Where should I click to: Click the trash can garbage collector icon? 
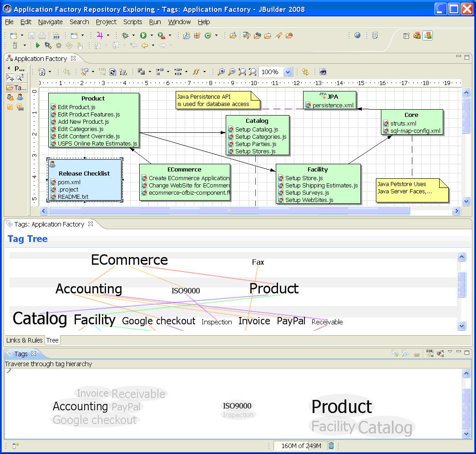pyautogui.click(x=331, y=445)
